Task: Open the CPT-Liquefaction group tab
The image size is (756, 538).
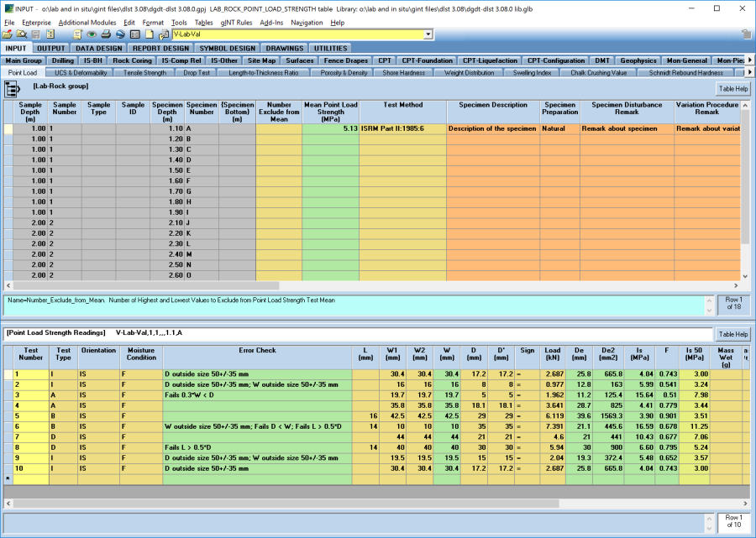Action: [488, 60]
